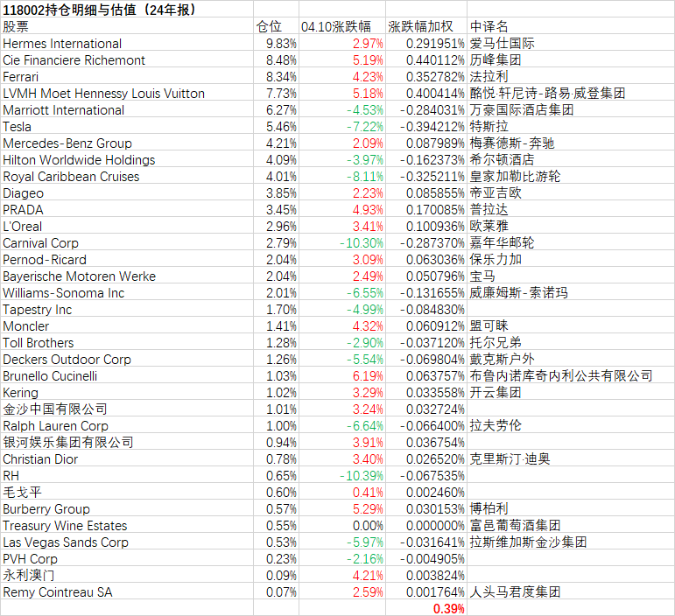Click the 历峰集团 translation cell
The height and width of the screenshot is (616, 675).
[x=571, y=59]
